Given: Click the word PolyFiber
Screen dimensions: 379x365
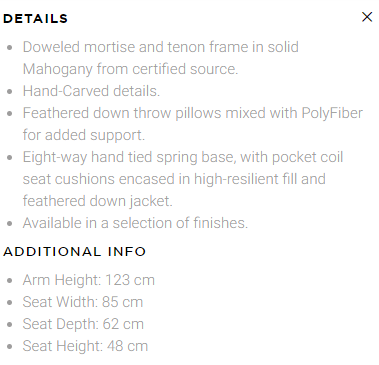Looking at the screenshot, I should click(x=332, y=113).
